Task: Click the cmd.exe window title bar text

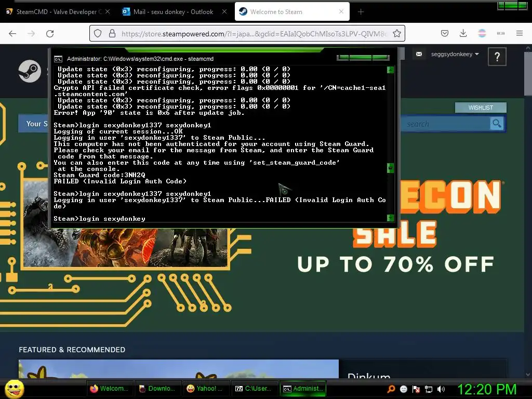Action: click(140, 59)
